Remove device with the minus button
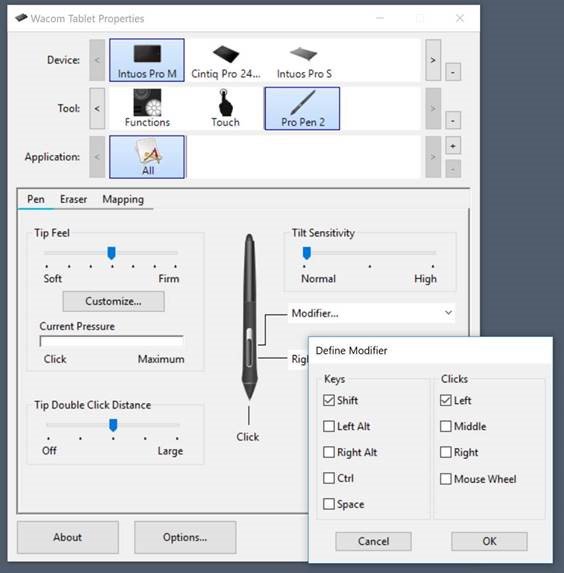 pyautogui.click(x=453, y=72)
